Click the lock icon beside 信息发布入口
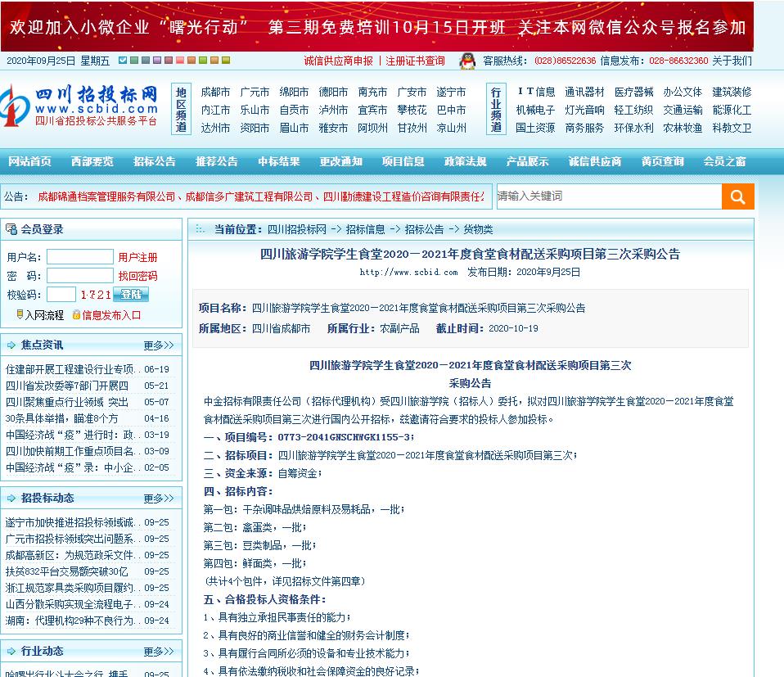The image size is (784, 677). (x=76, y=314)
